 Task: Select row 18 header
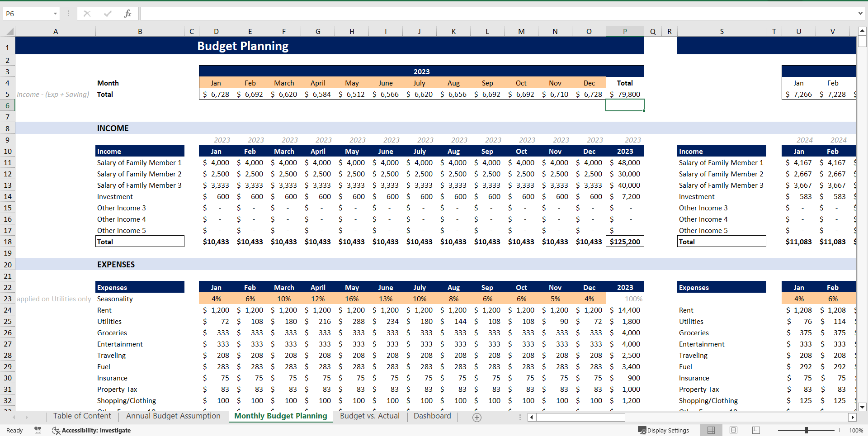8,242
